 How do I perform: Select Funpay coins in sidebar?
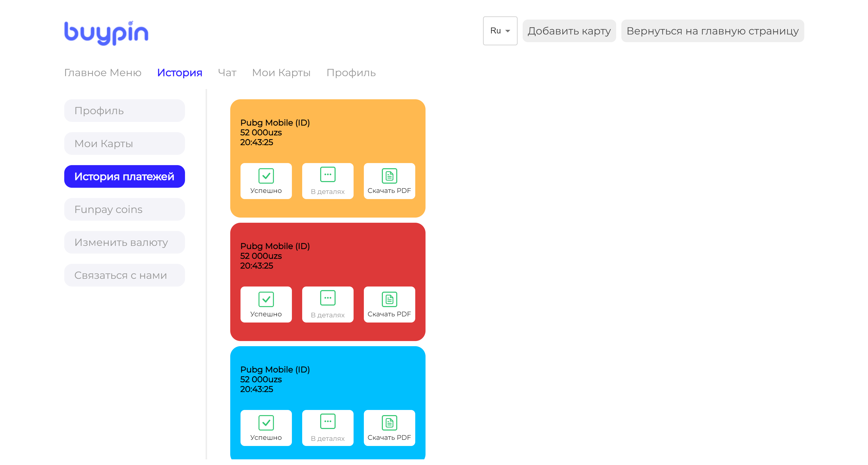pyautogui.click(x=124, y=209)
